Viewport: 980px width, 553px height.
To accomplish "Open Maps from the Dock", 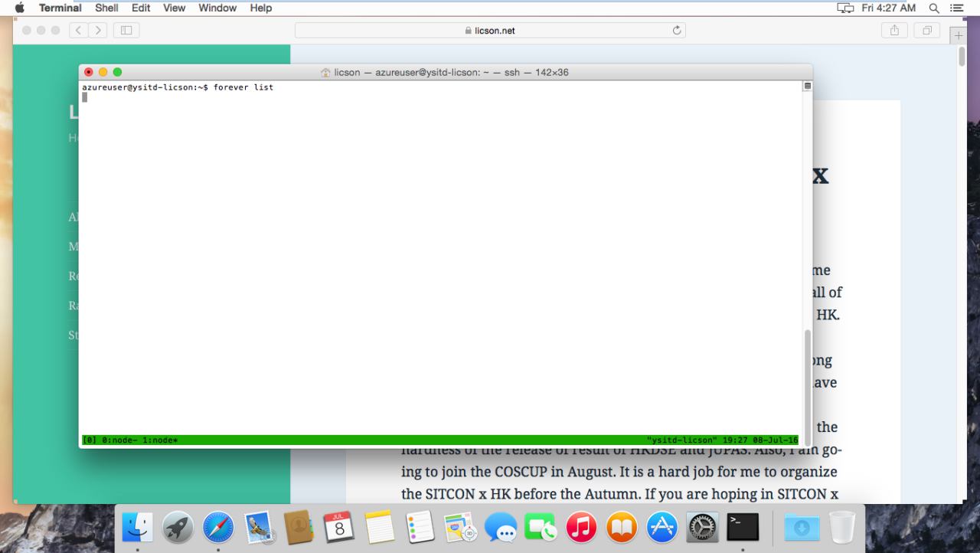I will click(460, 527).
